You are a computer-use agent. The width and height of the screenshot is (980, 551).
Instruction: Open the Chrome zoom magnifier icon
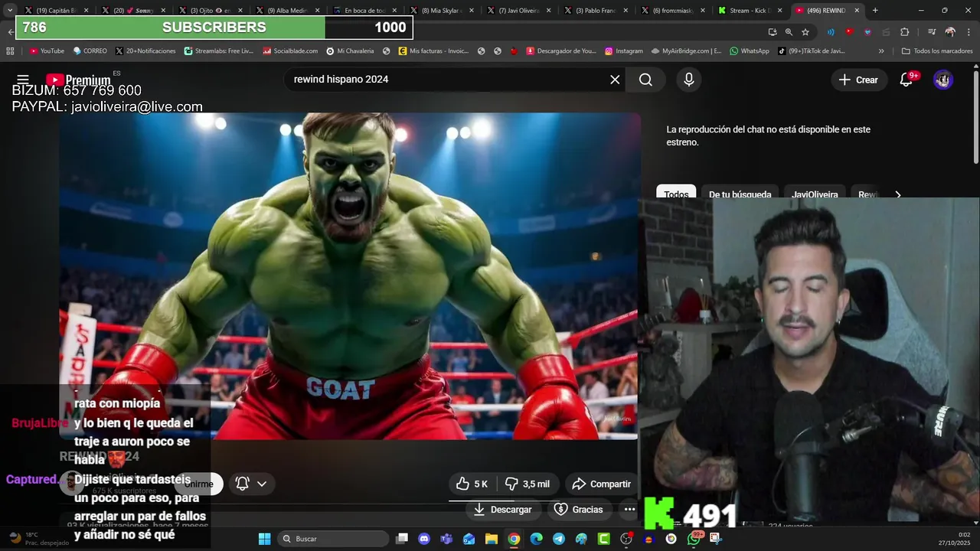pyautogui.click(x=789, y=32)
